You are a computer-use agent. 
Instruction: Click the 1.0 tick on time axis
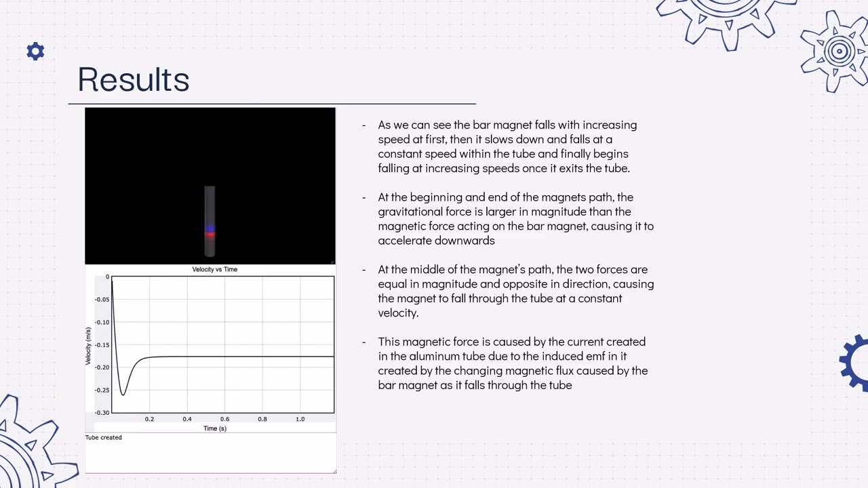(x=300, y=419)
